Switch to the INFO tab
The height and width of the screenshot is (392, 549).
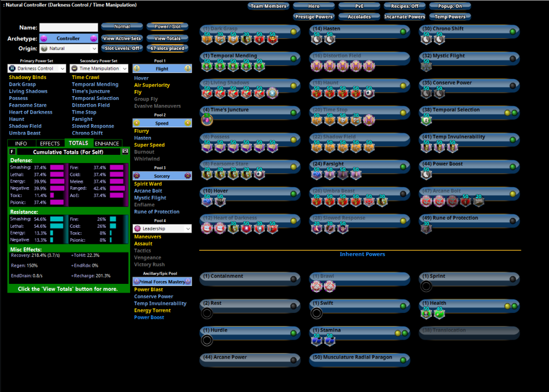click(21, 143)
